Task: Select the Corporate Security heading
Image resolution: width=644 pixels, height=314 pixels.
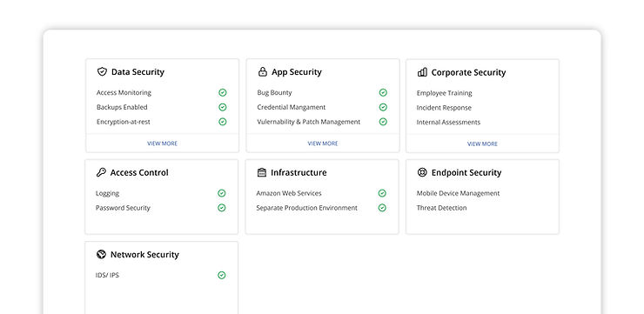Action: (468, 72)
